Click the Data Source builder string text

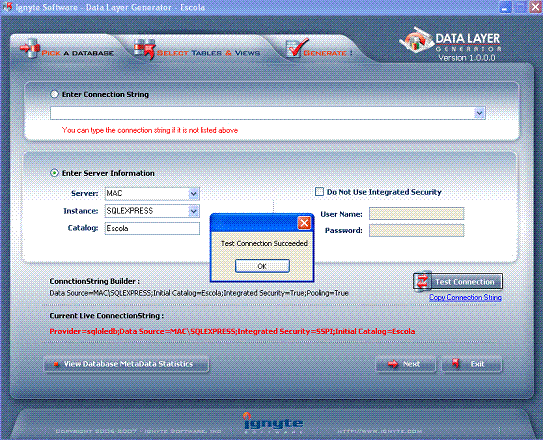pyautogui.click(x=199, y=293)
